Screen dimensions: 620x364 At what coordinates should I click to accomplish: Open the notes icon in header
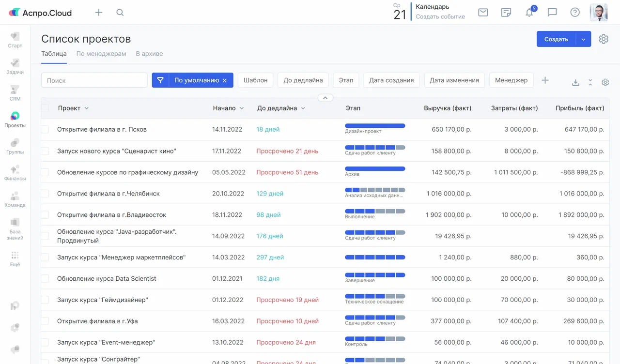click(506, 13)
